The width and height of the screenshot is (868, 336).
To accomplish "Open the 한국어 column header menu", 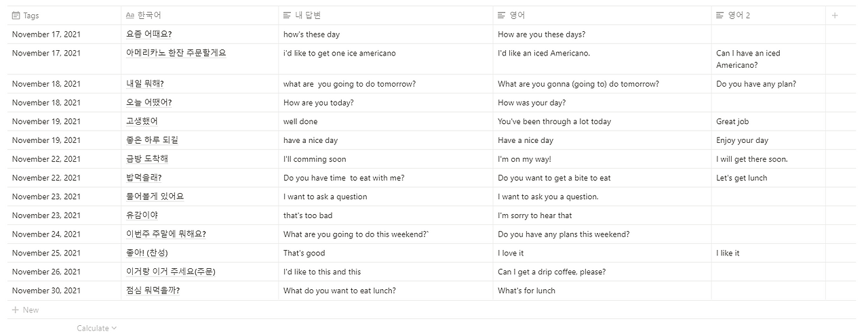I will [x=200, y=16].
